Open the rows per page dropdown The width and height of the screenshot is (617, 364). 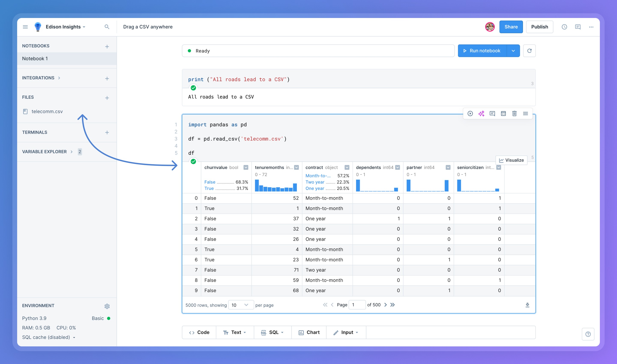point(241,305)
